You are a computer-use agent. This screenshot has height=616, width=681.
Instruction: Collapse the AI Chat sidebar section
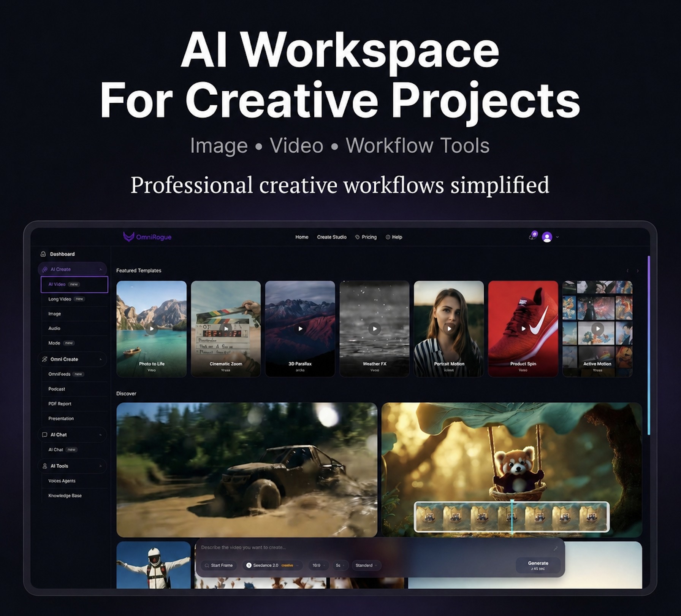[100, 435]
